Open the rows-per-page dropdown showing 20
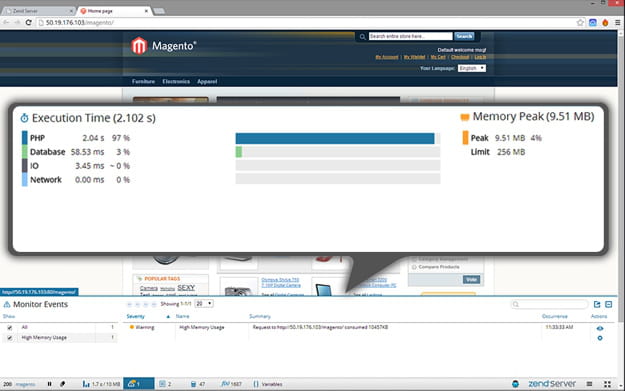625x391 pixels. 204,304
